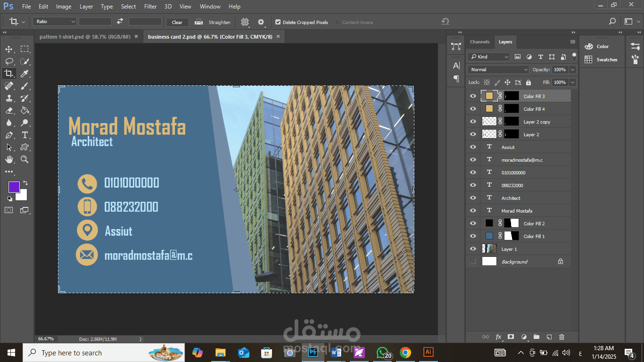Select the Horizontal Type tool
The image size is (644, 362).
[25, 135]
